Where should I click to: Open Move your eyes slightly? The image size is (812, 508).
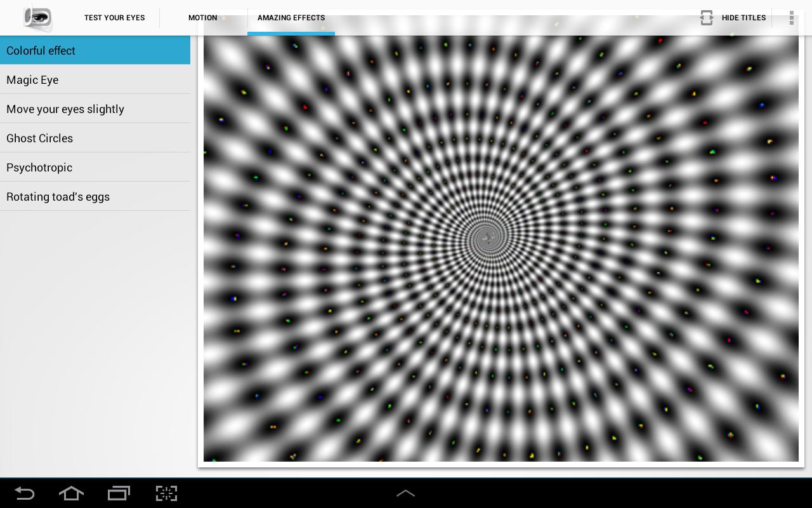[x=95, y=109]
